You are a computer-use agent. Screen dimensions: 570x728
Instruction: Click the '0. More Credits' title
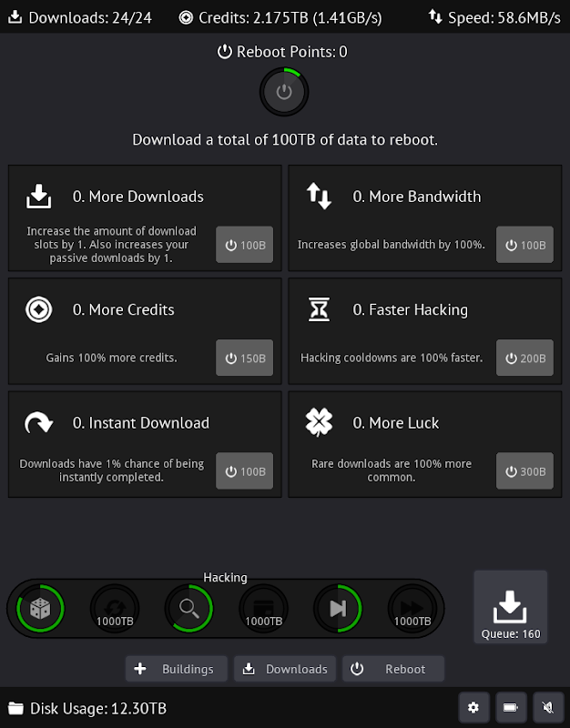pos(123,309)
